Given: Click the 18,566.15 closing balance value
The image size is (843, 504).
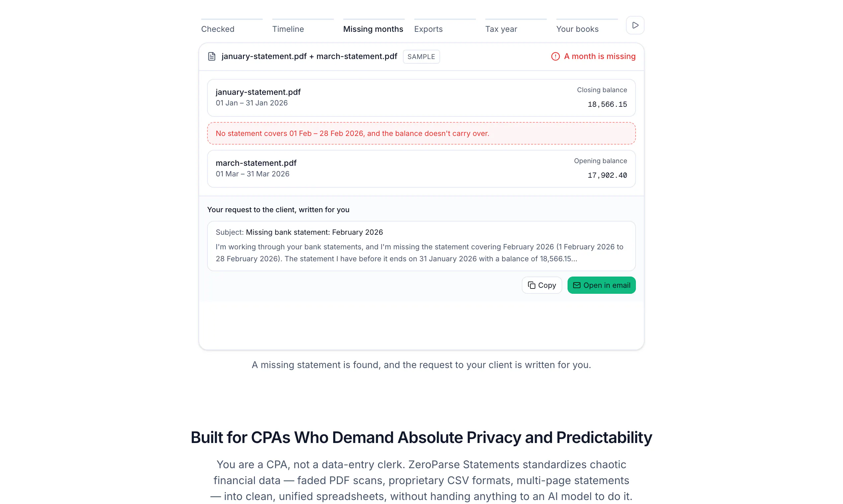Looking at the screenshot, I should coord(607,104).
